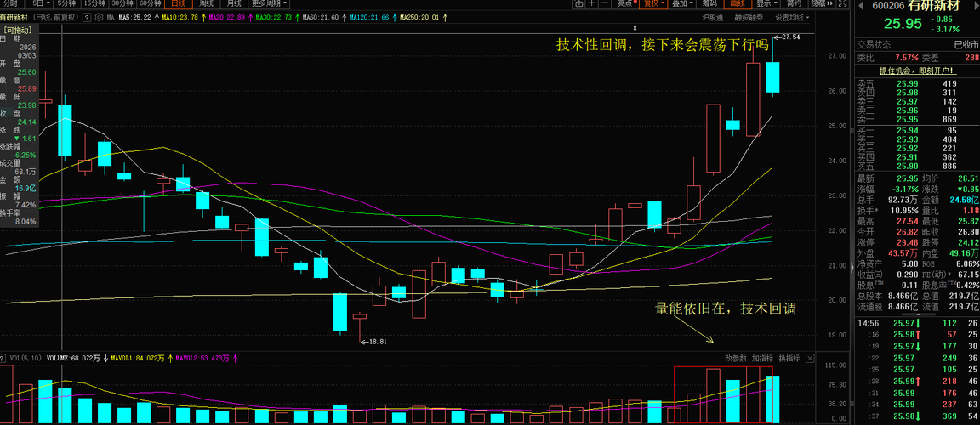Click the 卖五 ask price 25.99 row
Image resolution: width=980 pixels, height=425 pixels.
tap(917, 83)
